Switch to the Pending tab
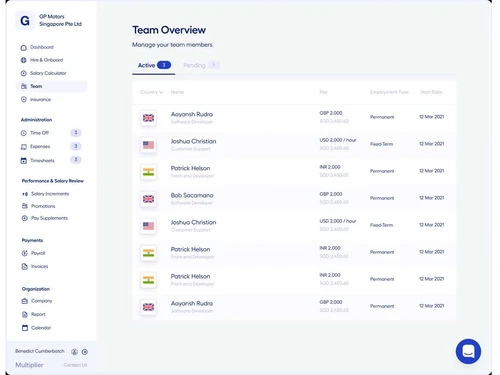500x375 pixels. [x=201, y=65]
